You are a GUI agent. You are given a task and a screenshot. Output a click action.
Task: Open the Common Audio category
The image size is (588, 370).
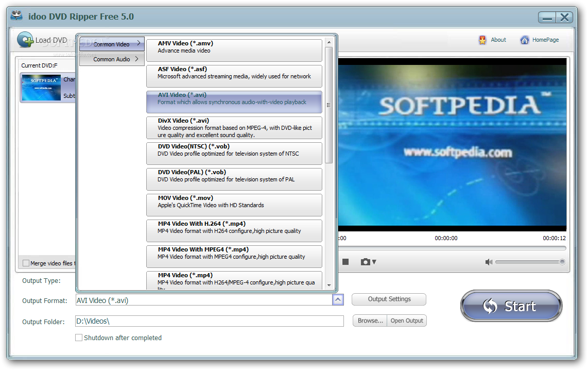[112, 59]
